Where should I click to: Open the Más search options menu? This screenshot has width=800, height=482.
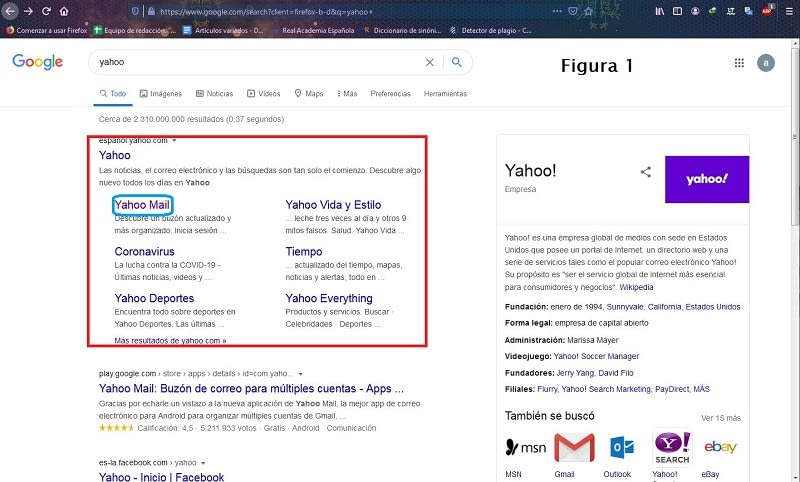(x=347, y=94)
